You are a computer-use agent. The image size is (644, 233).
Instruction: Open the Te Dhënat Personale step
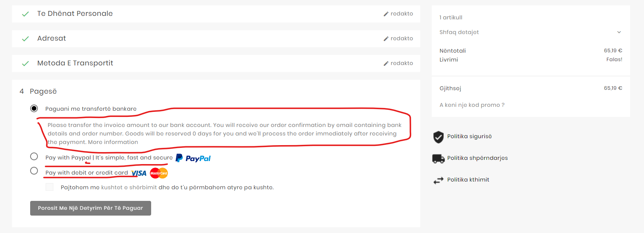tap(75, 14)
